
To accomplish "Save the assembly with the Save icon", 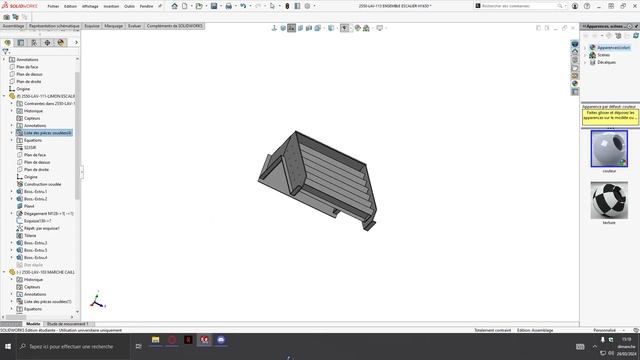I will click(x=213, y=6).
